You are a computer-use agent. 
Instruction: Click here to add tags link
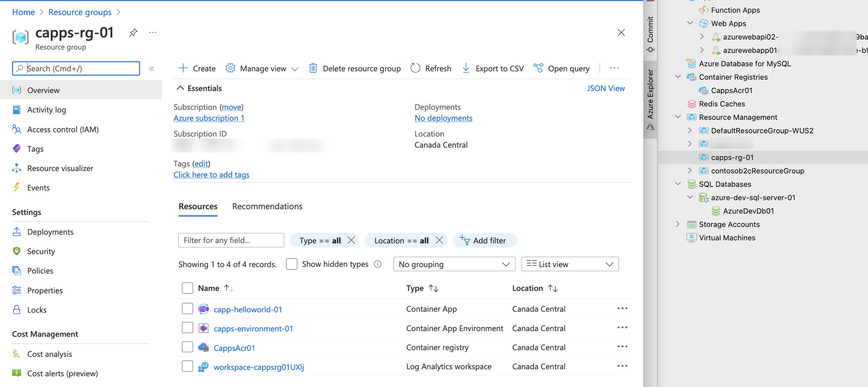point(211,175)
